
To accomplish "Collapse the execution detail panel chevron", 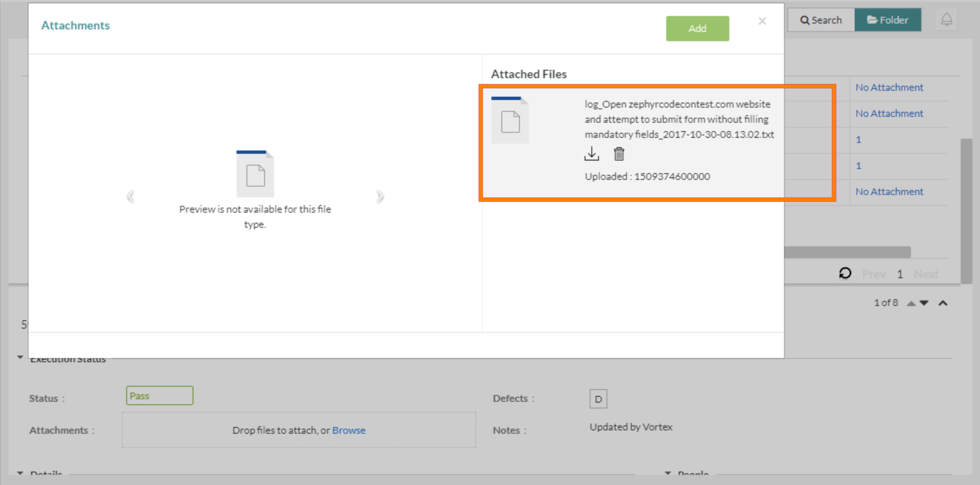I will [943, 303].
